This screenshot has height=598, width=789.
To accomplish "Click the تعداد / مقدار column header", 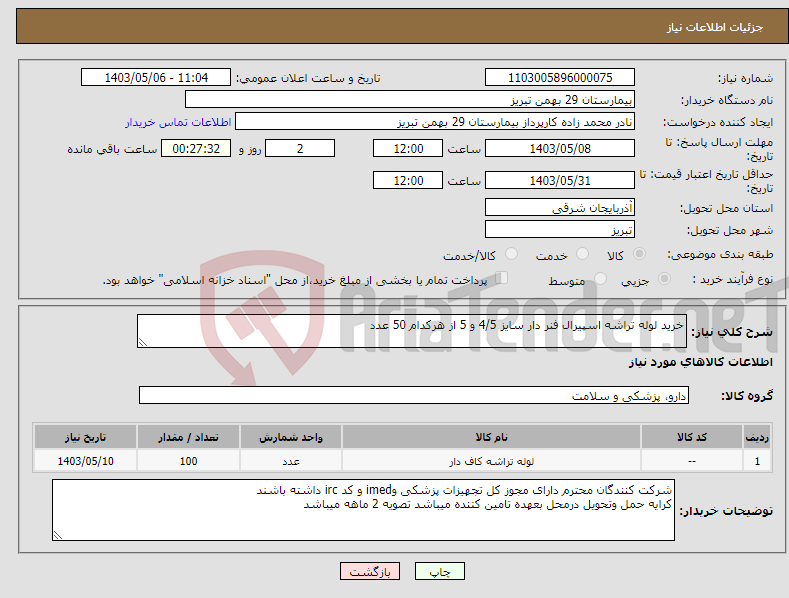I will [188, 437].
